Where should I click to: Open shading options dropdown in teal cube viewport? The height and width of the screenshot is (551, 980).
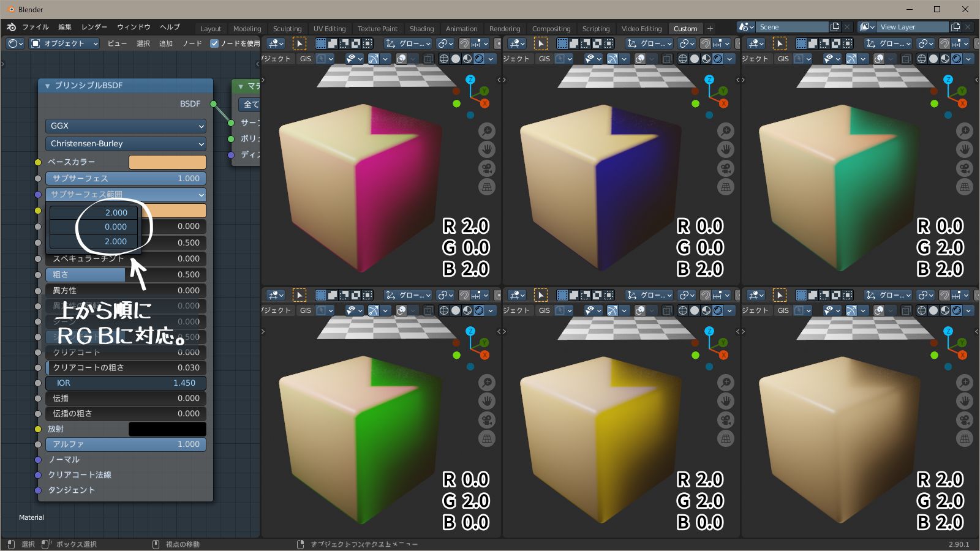(x=968, y=59)
